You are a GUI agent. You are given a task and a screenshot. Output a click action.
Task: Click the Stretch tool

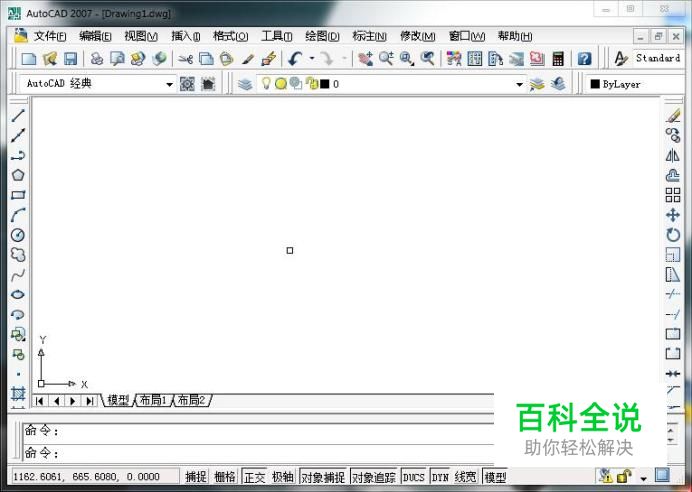coord(673,274)
